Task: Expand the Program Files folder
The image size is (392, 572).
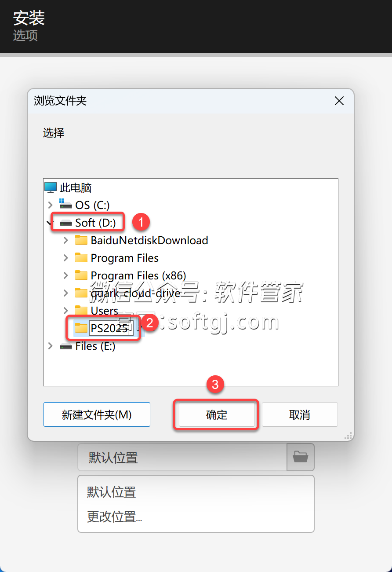Action: 66,258
